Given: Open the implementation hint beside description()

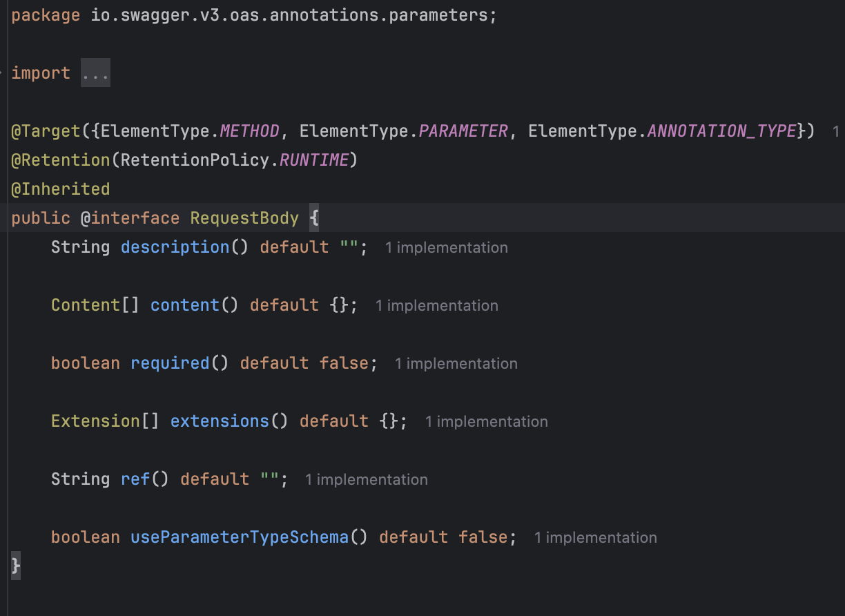Looking at the screenshot, I should pyautogui.click(x=447, y=247).
